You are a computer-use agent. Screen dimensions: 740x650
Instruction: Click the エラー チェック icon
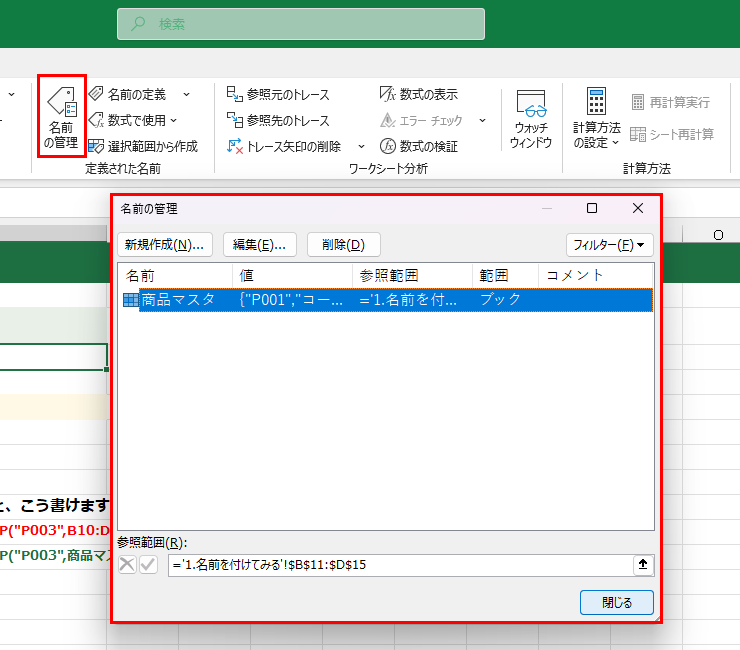[x=388, y=120]
